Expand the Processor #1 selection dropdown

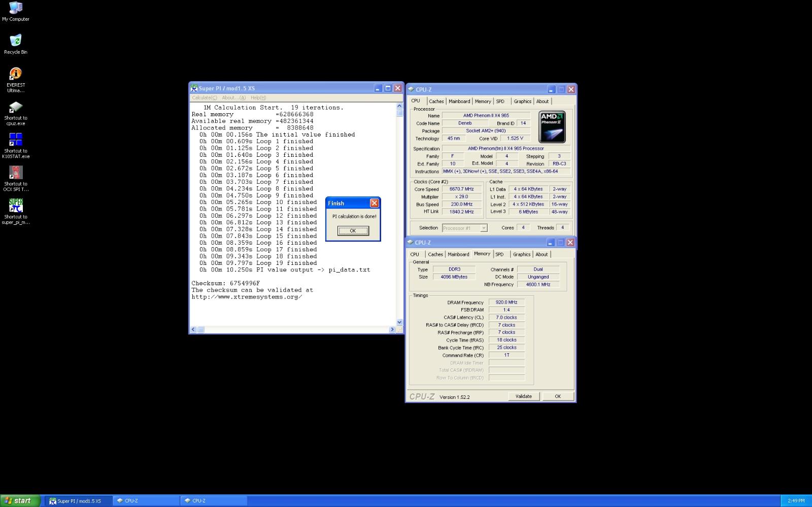point(484,228)
